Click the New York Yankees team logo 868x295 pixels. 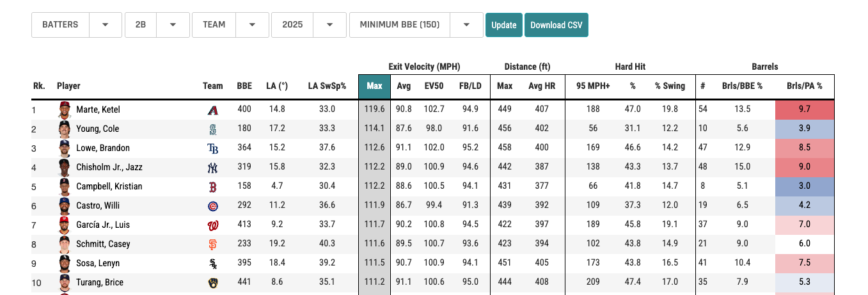[x=213, y=168]
